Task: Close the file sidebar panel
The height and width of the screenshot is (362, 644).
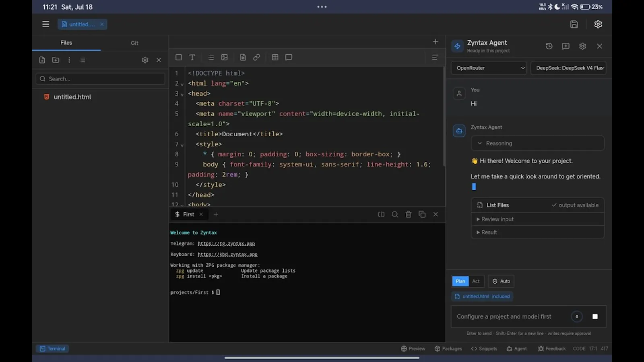Action: click(x=159, y=60)
